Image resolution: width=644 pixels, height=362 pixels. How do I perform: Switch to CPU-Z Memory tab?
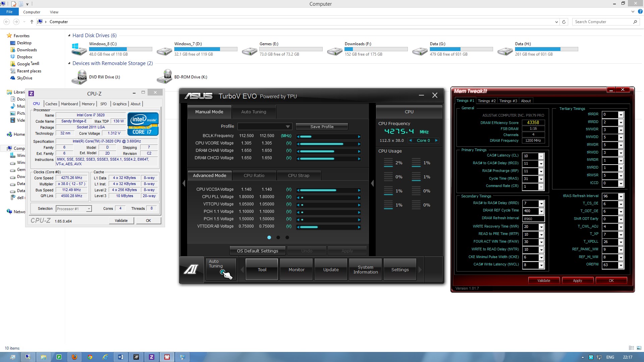[88, 104]
